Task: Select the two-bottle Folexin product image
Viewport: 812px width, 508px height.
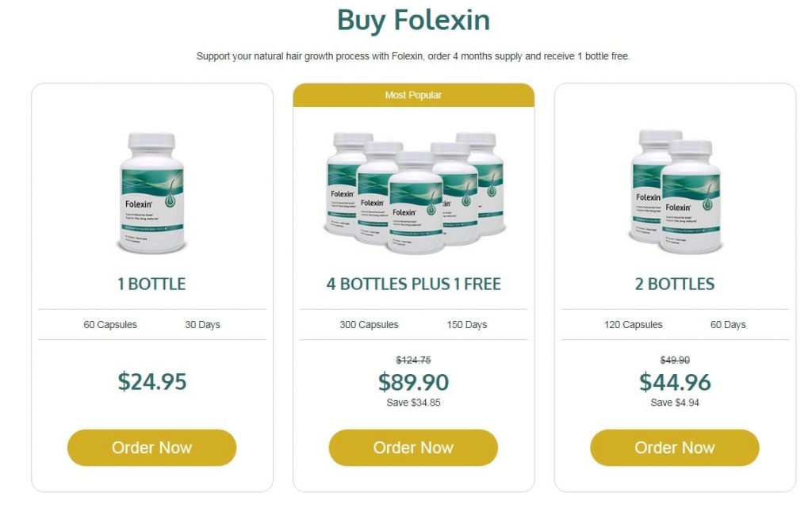Action: click(674, 193)
